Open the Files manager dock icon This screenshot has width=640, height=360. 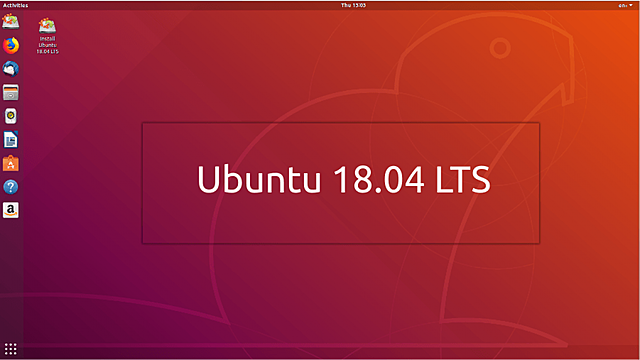(x=11, y=93)
